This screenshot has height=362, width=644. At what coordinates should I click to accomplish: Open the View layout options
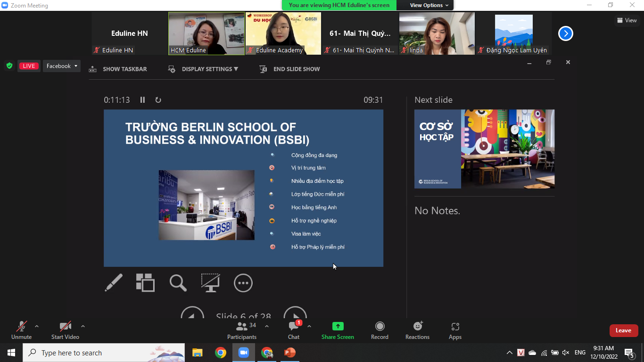pyautogui.click(x=627, y=20)
